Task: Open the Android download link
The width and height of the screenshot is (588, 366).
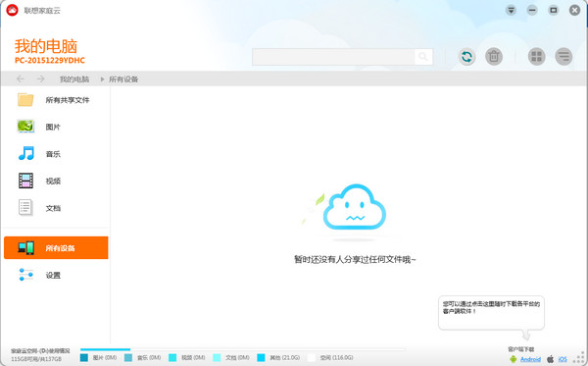Action: 530,359
